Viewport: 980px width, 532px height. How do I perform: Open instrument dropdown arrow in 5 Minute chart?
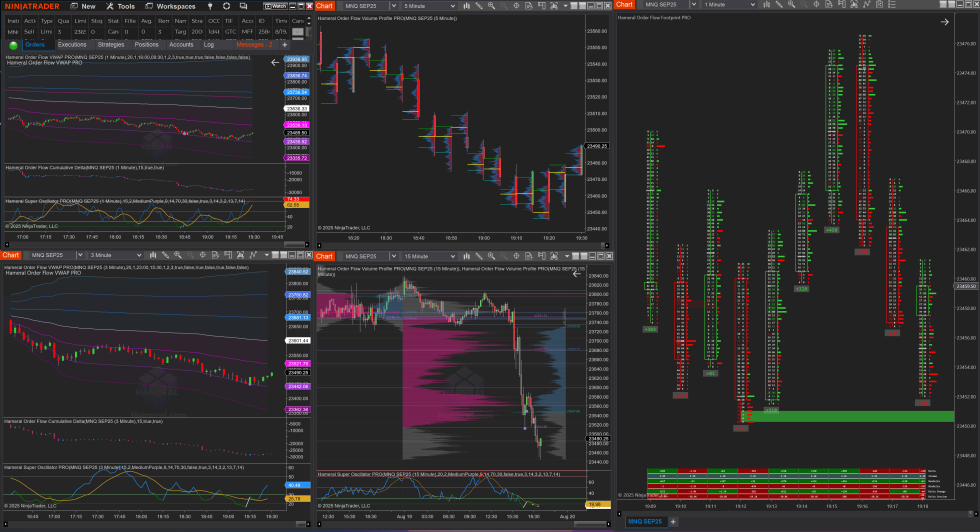tap(394, 6)
